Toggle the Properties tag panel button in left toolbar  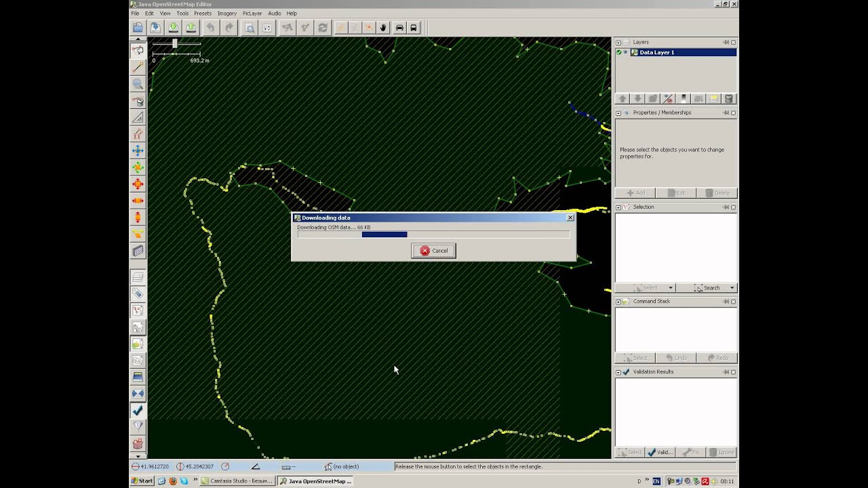tap(138, 293)
